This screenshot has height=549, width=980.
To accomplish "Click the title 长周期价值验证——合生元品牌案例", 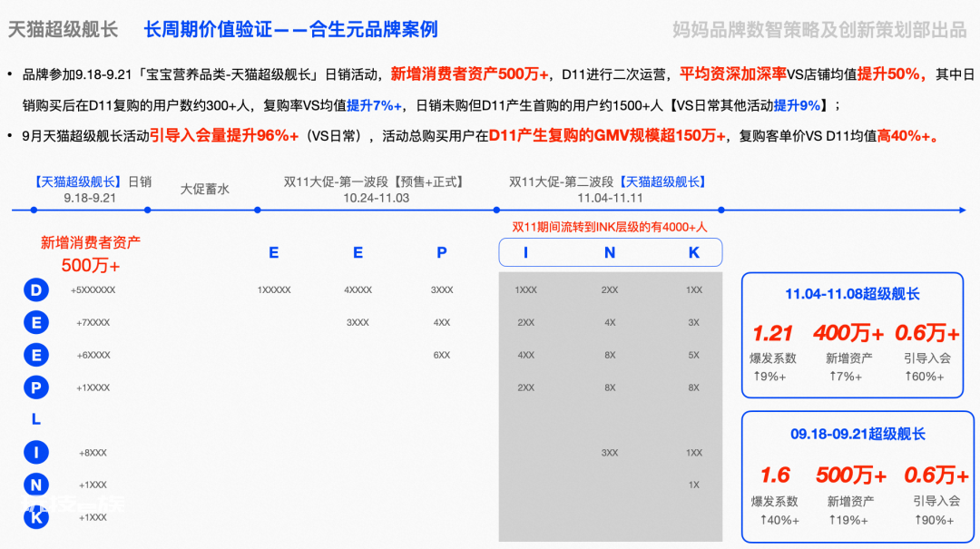I will point(290,29).
